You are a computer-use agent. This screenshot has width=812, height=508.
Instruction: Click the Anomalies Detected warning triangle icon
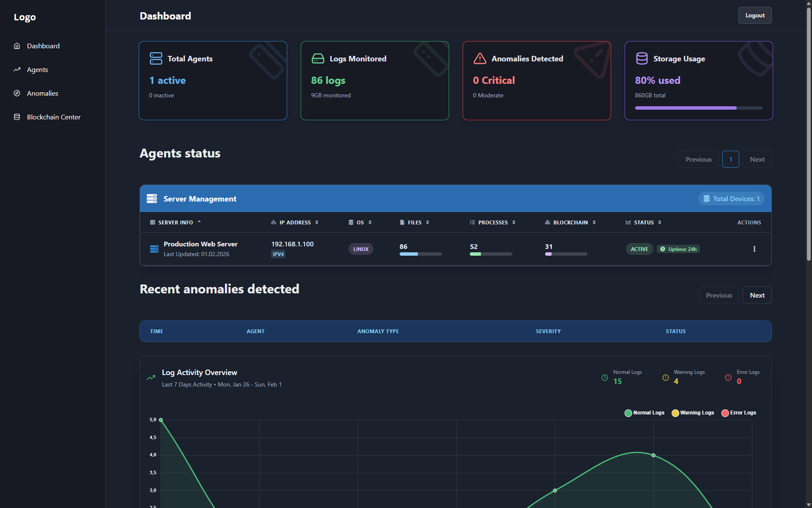pyautogui.click(x=480, y=58)
